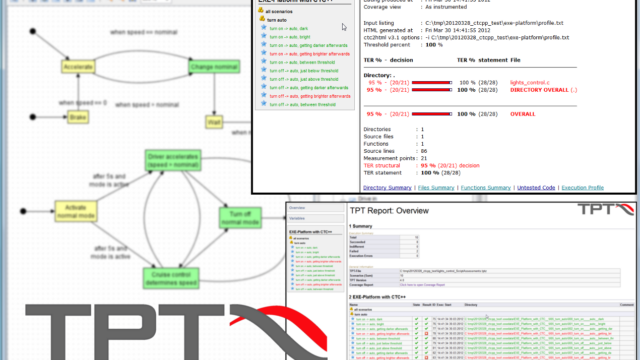Select 'turn off -> auto, just below threshold' in coverage tree
This screenshot has width=640, height=360.
304,71
